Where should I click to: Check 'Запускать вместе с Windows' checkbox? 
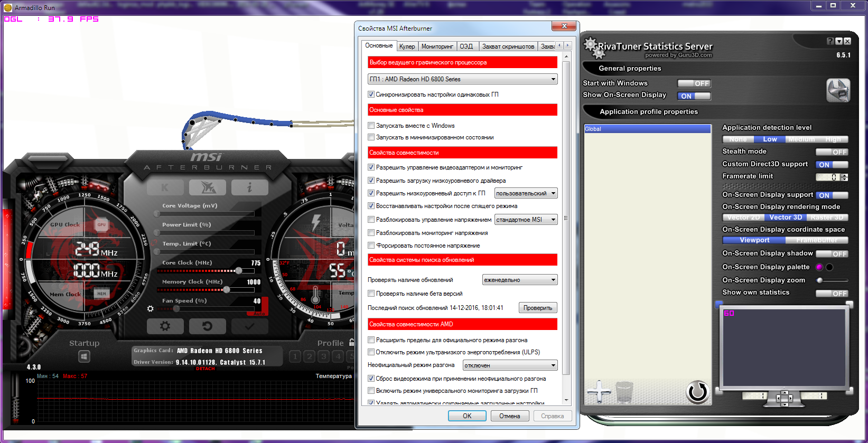pyautogui.click(x=371, y=126)
